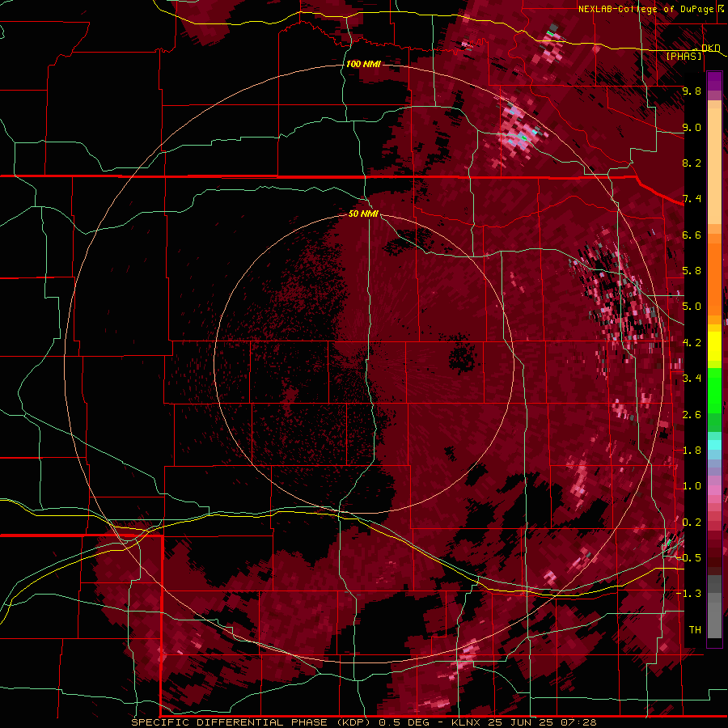728x728 pixels.
Task: Click the -0.5 legend value
Action: point(689,558)
